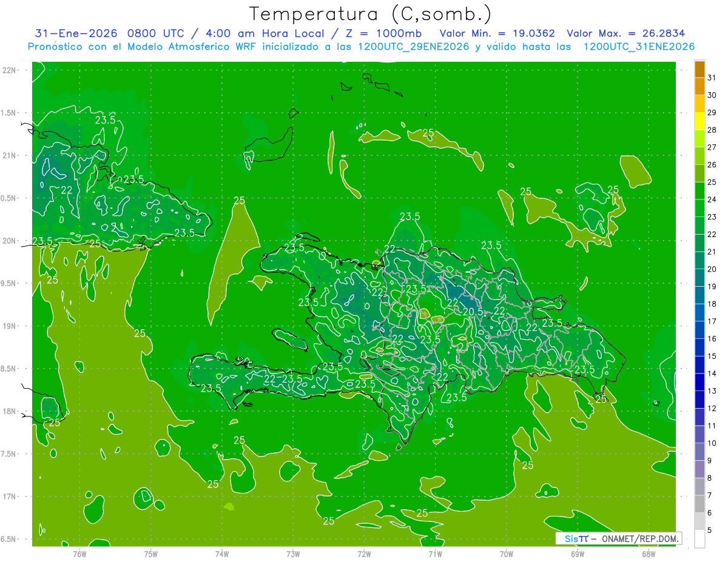Click colorbar scale label '30'
Image resolution: width=728 pixels, height=562 pixels.
point(712,95)
